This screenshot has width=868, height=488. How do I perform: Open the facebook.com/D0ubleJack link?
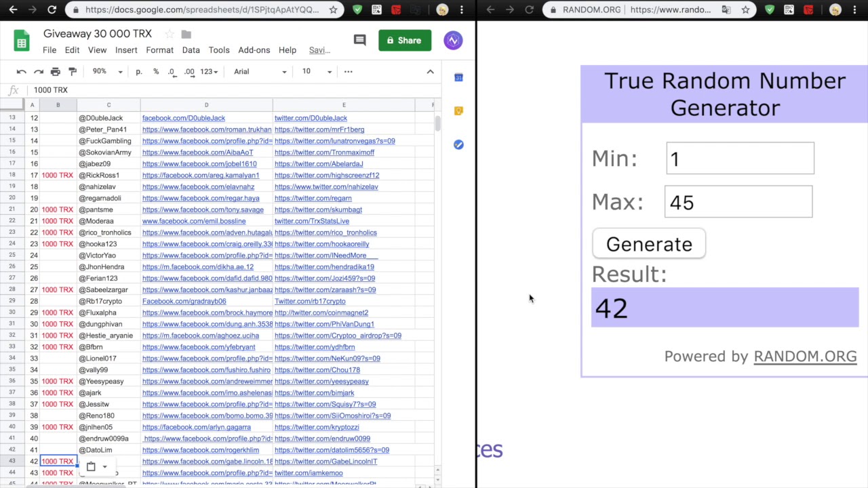[x=184, y=118]
